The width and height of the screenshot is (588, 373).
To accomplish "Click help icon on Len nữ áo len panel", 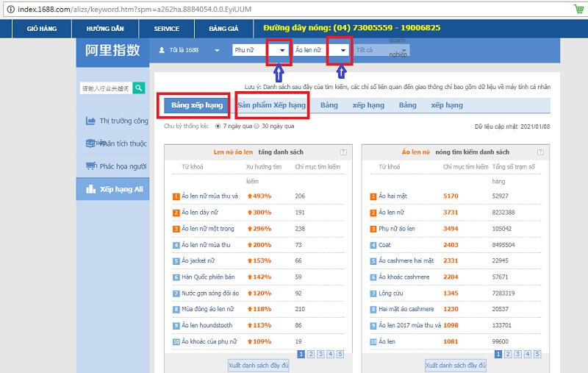I will [343, 152].
